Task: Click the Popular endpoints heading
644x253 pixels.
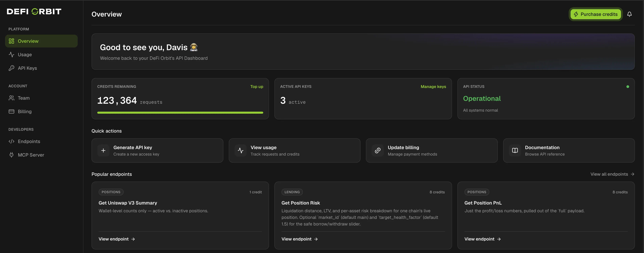Action: [x=111, y=174]
